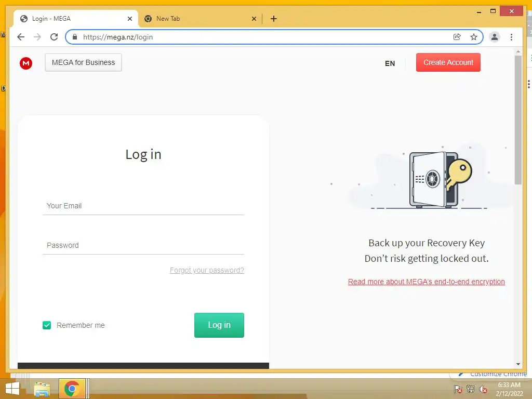
Task: Click the Customize Chrome link behind window
Action: pos(498,374)
